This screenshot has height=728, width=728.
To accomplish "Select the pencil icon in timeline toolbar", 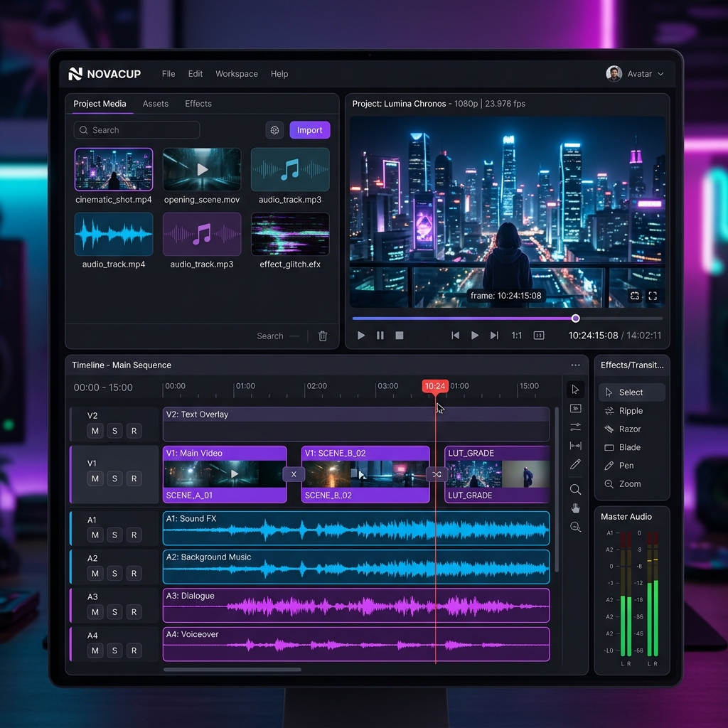I will (x=575, y=464).
